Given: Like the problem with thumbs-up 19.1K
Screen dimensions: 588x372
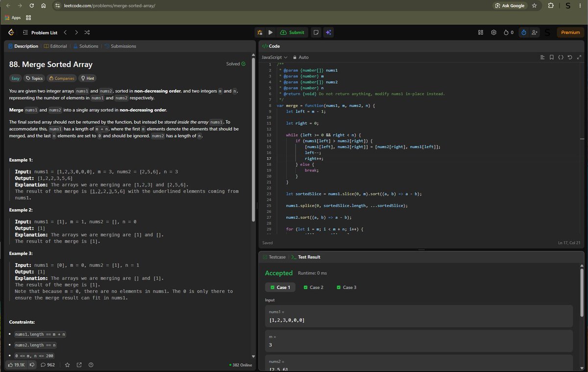Looking at the screenshot, I should (x=16, y=365).
